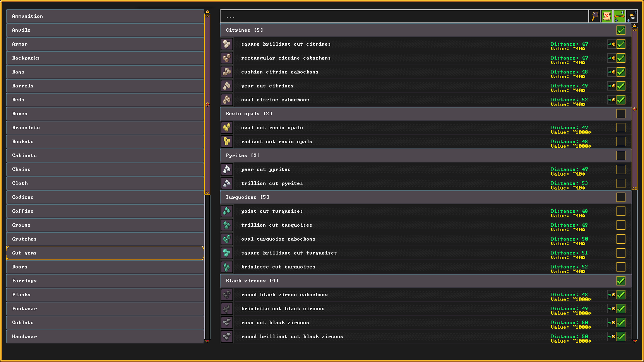Click the sort by distance arrows icon
This screenshot has height=362, width=644.
tap(619, 16)
